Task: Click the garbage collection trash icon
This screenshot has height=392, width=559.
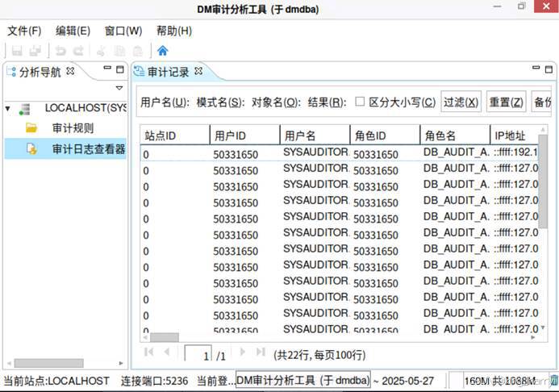Action: (x=553, y=381)
